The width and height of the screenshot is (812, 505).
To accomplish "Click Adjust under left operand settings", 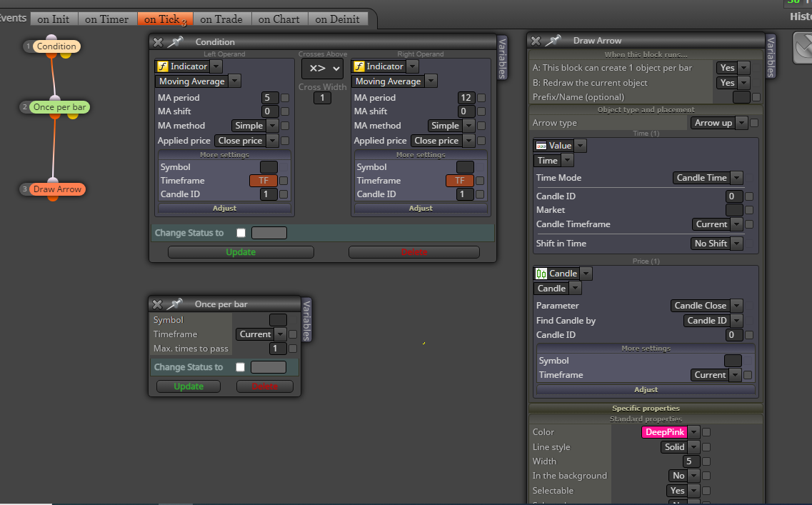I will 224,209.
